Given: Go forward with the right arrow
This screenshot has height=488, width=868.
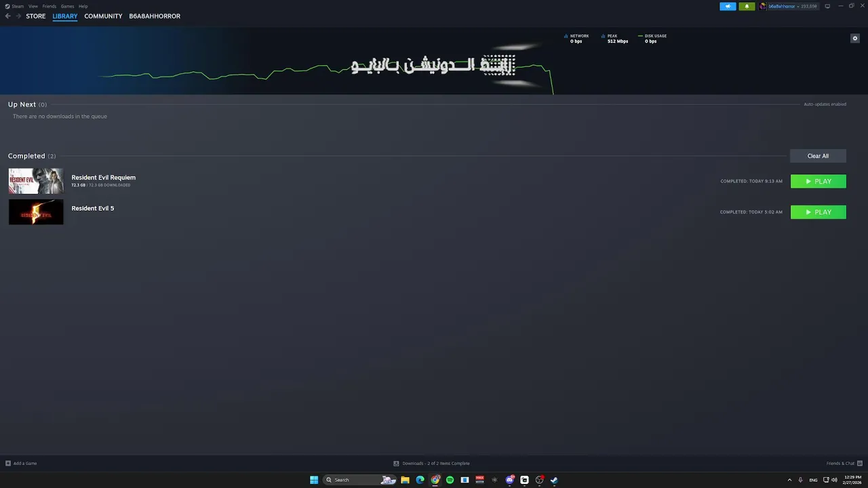Looking at the screenshot, I should point(18,16).
